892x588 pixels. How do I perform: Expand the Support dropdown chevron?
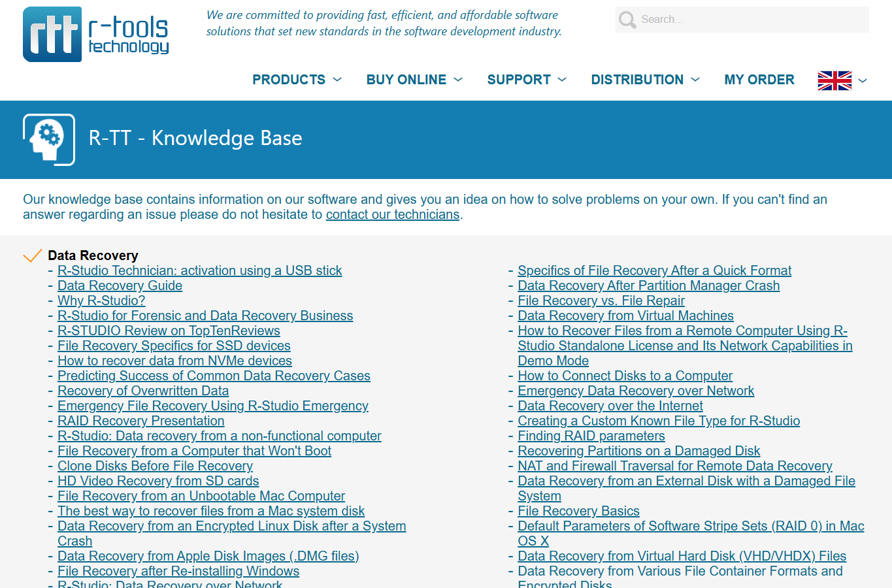[x=562, y=80]
